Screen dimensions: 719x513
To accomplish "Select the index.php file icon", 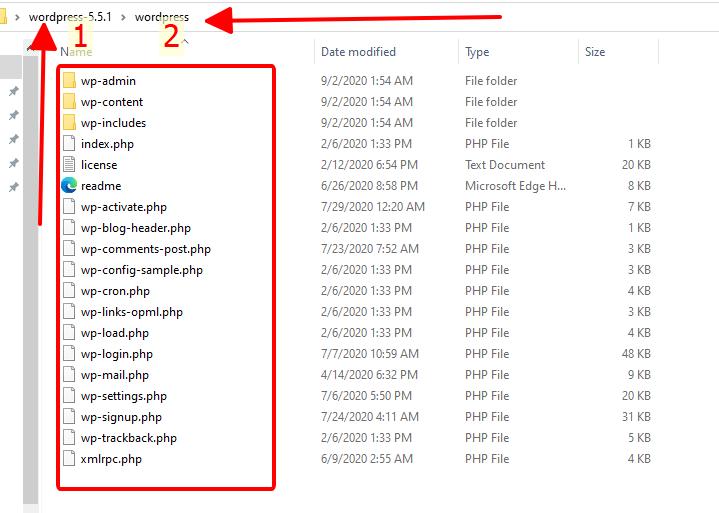I will [x=69, y=143].
